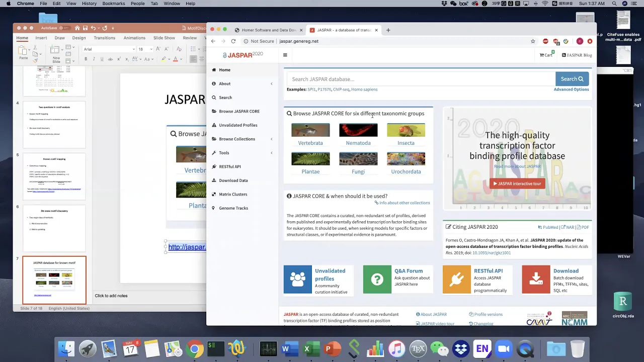
Task: Select the Urochordata taxonomic group image
Action: click(x=406, y=159)
